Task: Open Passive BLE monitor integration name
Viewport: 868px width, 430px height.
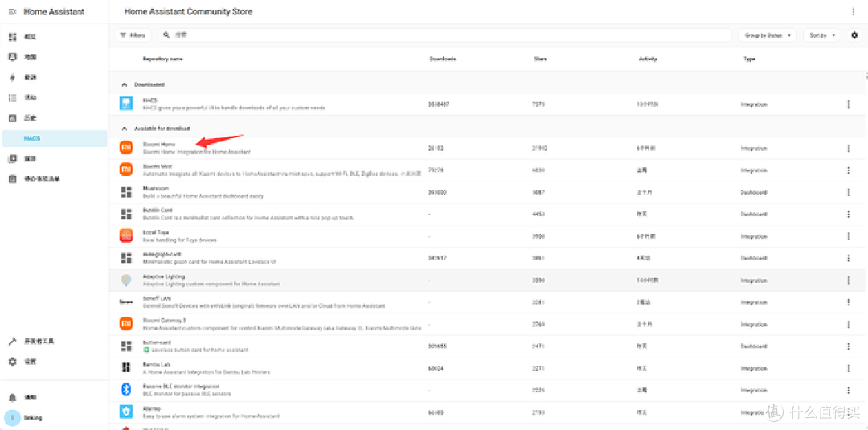Action: tap(181, 387)
